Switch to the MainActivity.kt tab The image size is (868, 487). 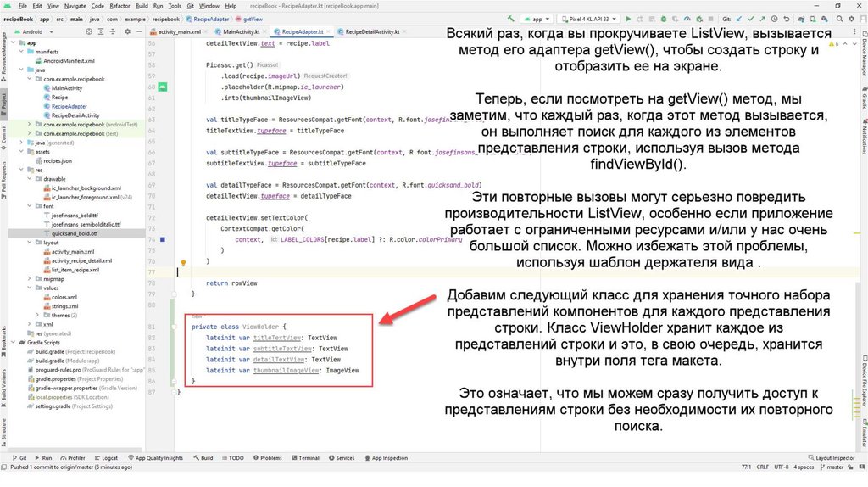point(240,31)
